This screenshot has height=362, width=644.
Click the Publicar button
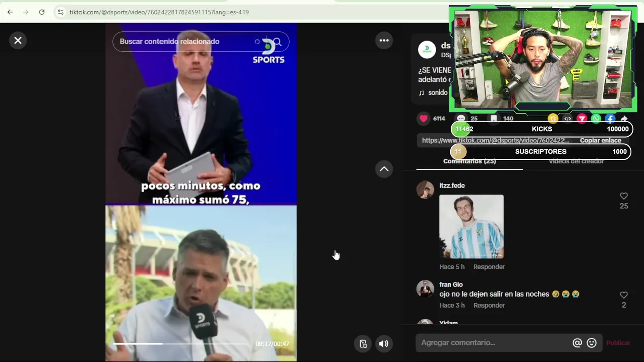(618, 343)
